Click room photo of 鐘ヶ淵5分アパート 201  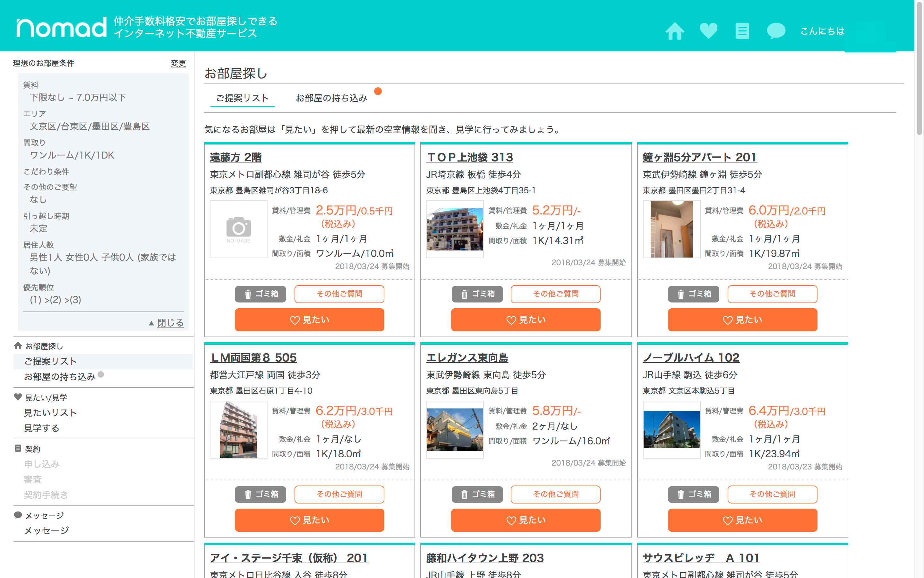click(672, 229)
